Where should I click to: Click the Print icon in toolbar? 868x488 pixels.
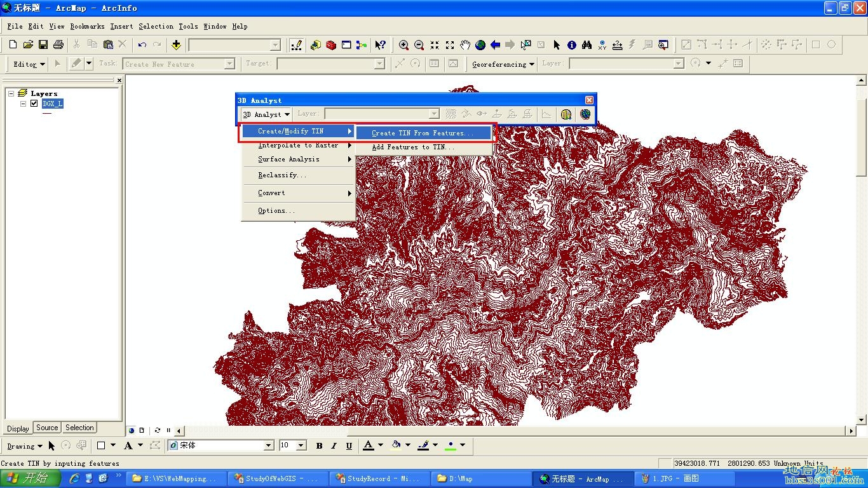58,44
